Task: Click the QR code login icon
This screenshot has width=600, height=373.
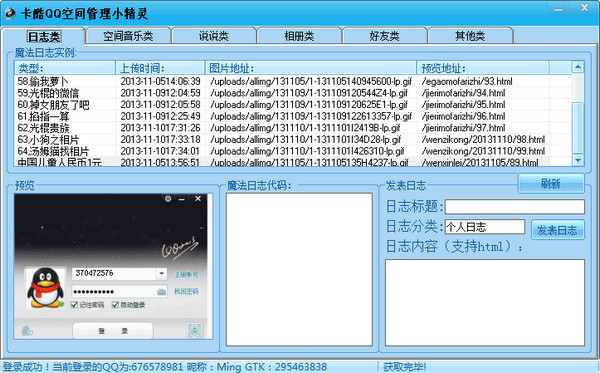Action: pos(195,330)
